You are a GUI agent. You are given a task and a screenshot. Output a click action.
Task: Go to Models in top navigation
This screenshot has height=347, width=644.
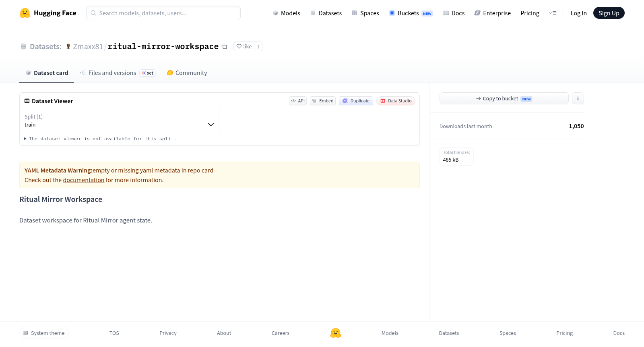286,13
